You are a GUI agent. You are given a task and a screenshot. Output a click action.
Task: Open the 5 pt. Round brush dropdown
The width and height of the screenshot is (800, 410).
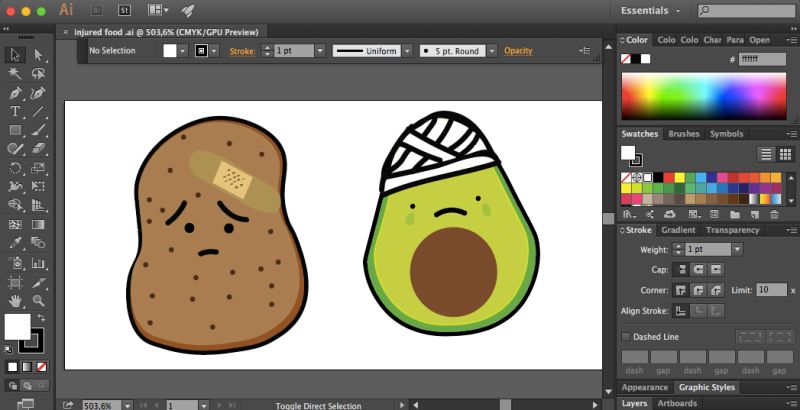[x=492, y=50]
